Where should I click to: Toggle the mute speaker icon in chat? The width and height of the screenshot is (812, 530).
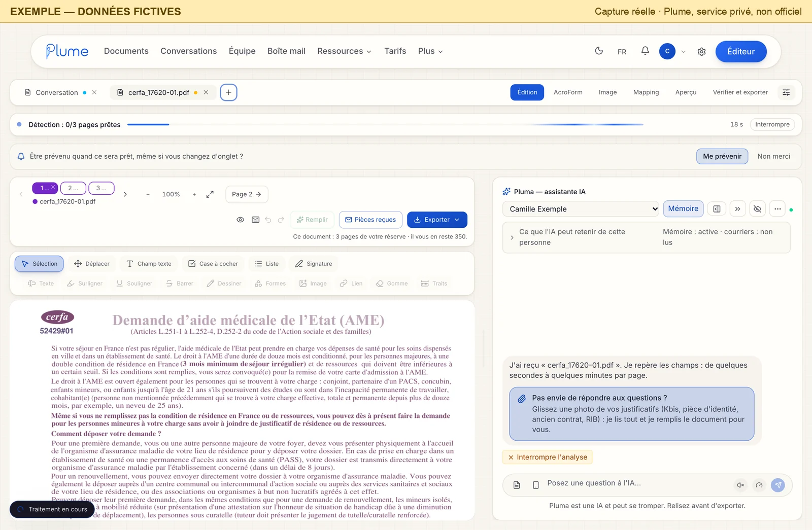coord(740,485)
